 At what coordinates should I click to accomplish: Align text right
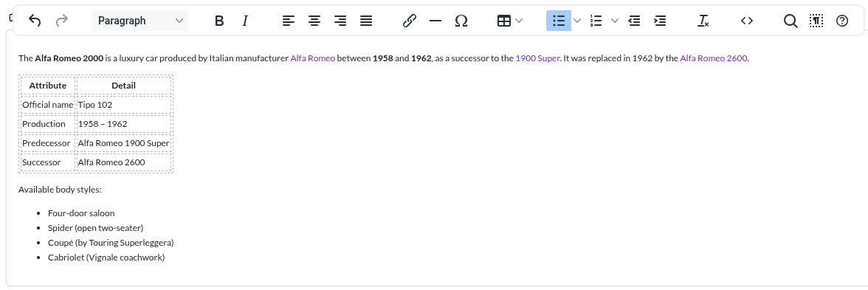[x=340, y=21]
